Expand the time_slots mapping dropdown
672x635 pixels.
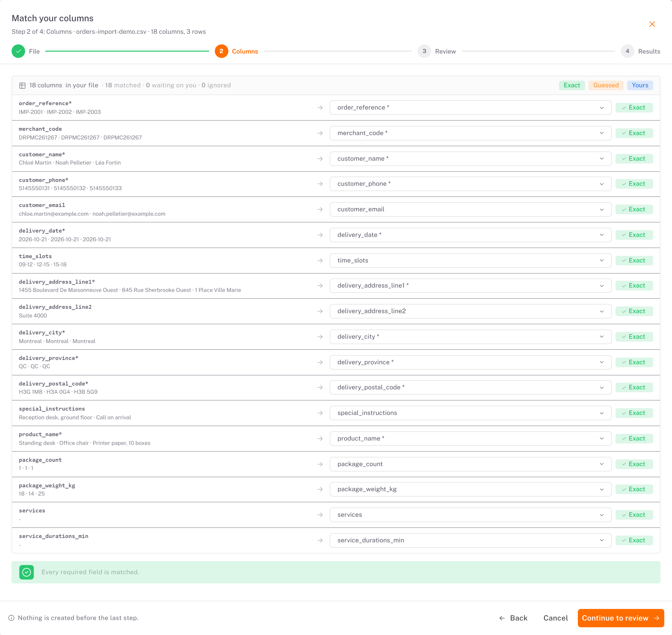point(470,261)
